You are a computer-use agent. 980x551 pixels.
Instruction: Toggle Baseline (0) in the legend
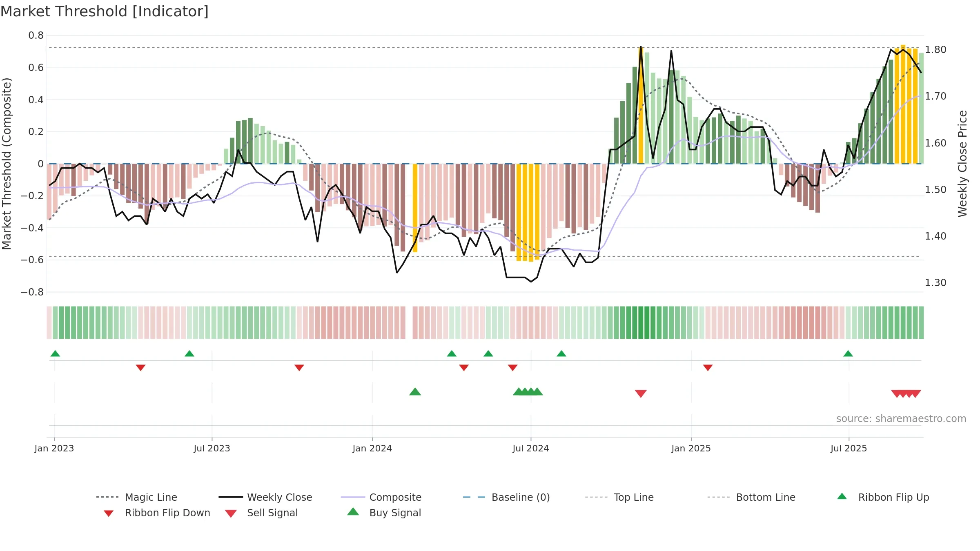(506, 497)
